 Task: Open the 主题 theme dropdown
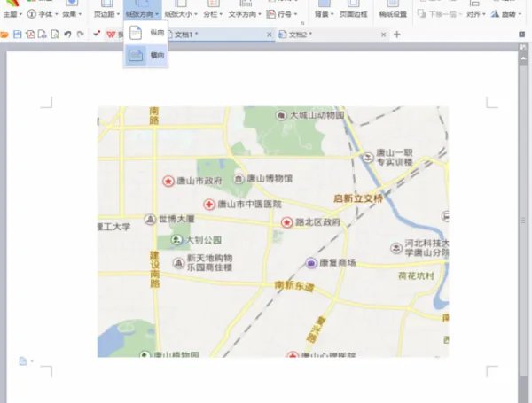[x=12, y=14]
